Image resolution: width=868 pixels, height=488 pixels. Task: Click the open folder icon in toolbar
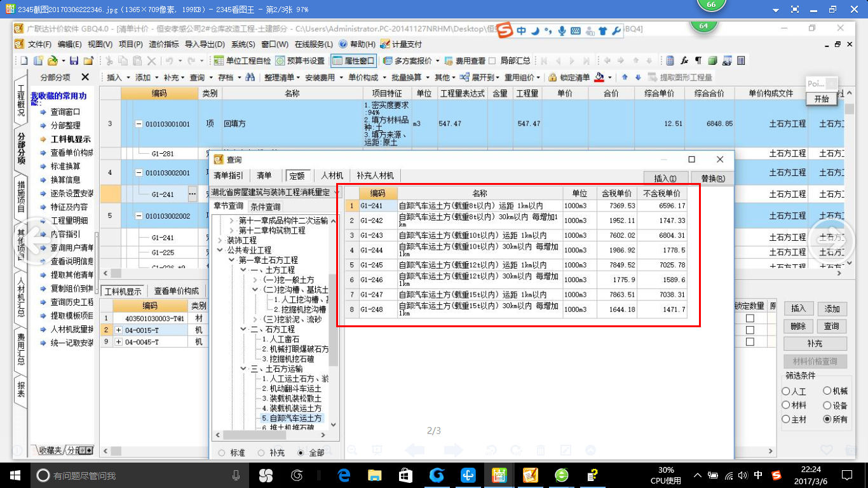tap(53, 60)
